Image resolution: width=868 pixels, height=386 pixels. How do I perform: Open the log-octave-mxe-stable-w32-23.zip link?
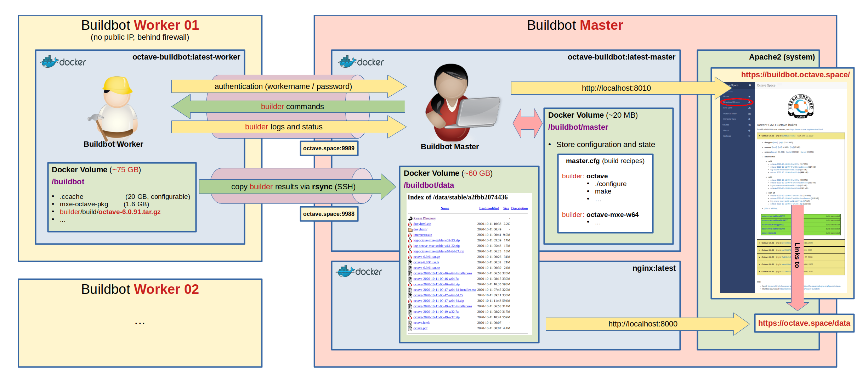(436, 241)
